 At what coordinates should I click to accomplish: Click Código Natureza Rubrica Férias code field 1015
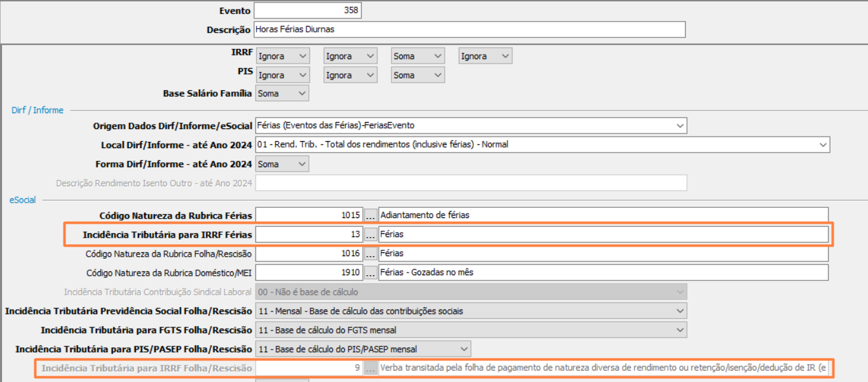[x=309, y=215]
